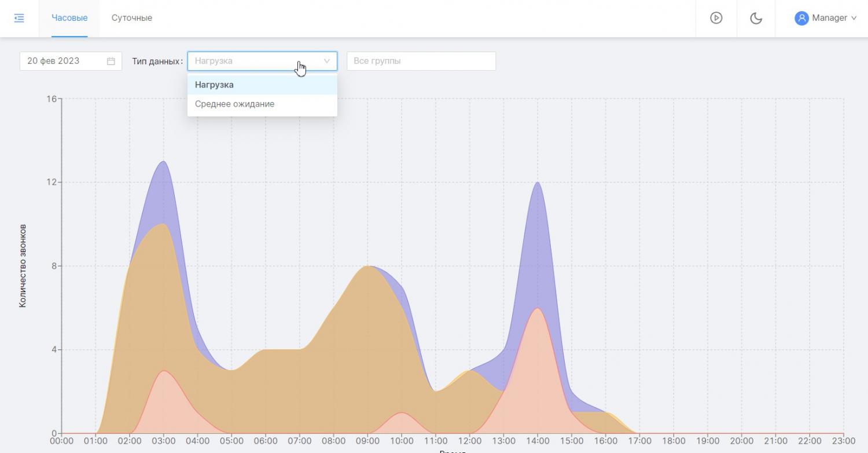Click the 'Количество звонков' axis title
Viewport: 868px width, 453px height.
(x=23, y=266)
